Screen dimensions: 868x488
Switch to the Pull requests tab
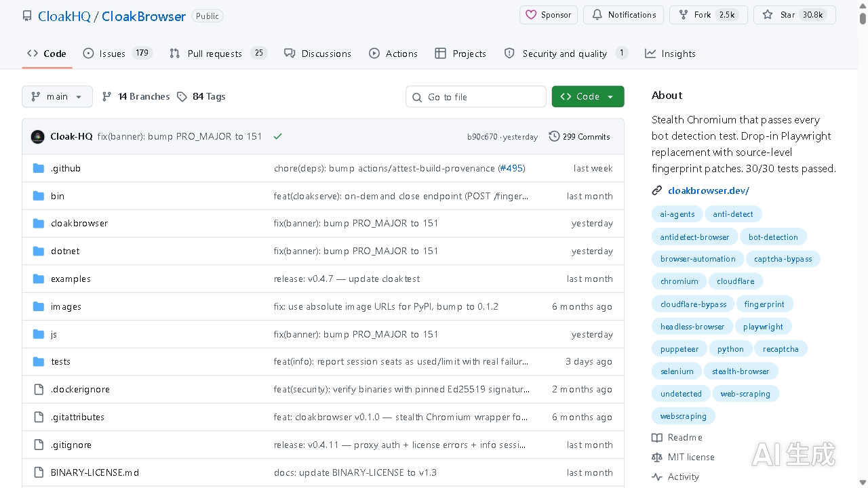218,54
